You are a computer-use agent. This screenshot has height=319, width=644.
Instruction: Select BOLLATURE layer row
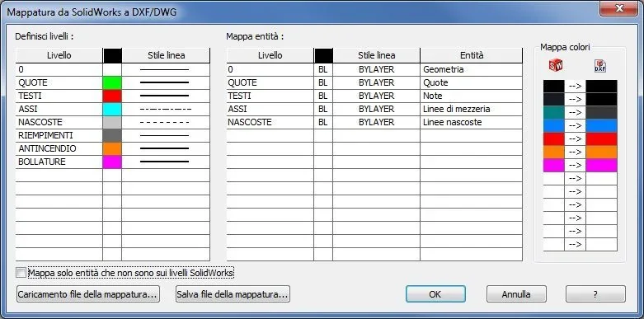pyautogui.click(x=59, y=162)
